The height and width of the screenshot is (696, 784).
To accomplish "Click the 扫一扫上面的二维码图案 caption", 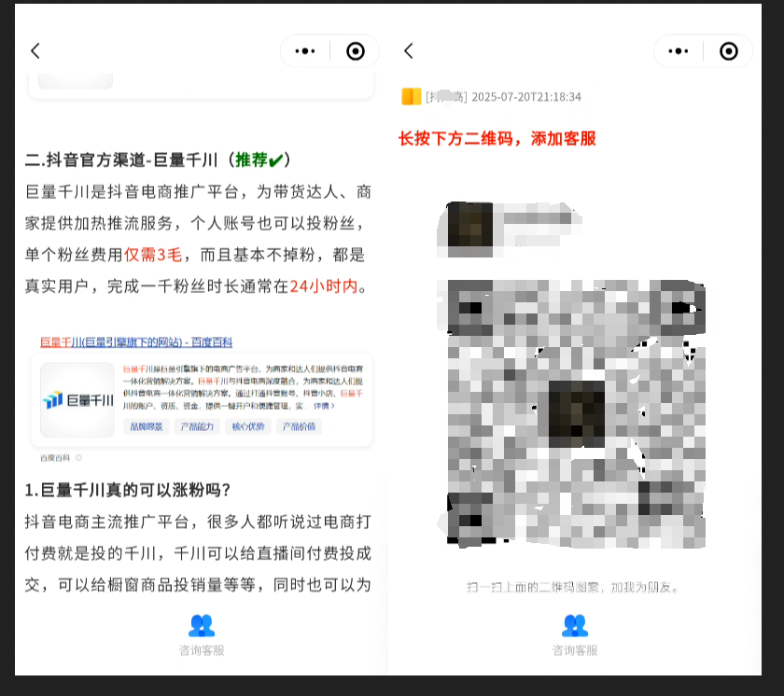I will pyautogui.click(x=573, y=587).
